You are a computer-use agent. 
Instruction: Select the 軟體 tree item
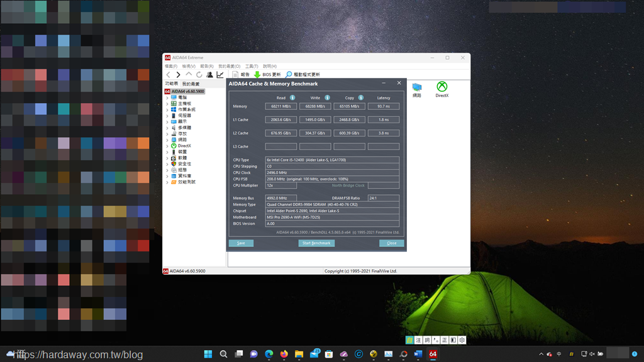(182, 158)
